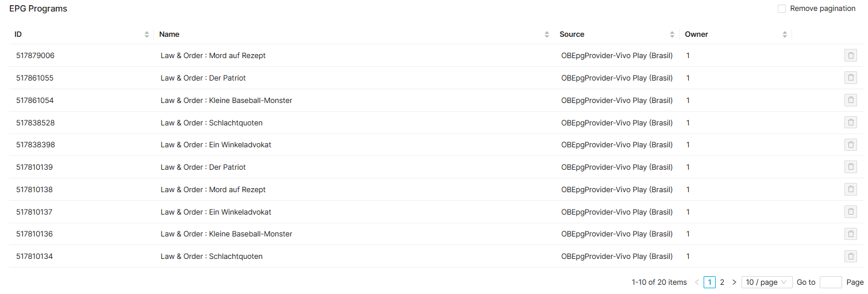The height and width of the screenshot is (294, 868).
Task: Delete the program with ID 517861054
Action: point(850,100)
